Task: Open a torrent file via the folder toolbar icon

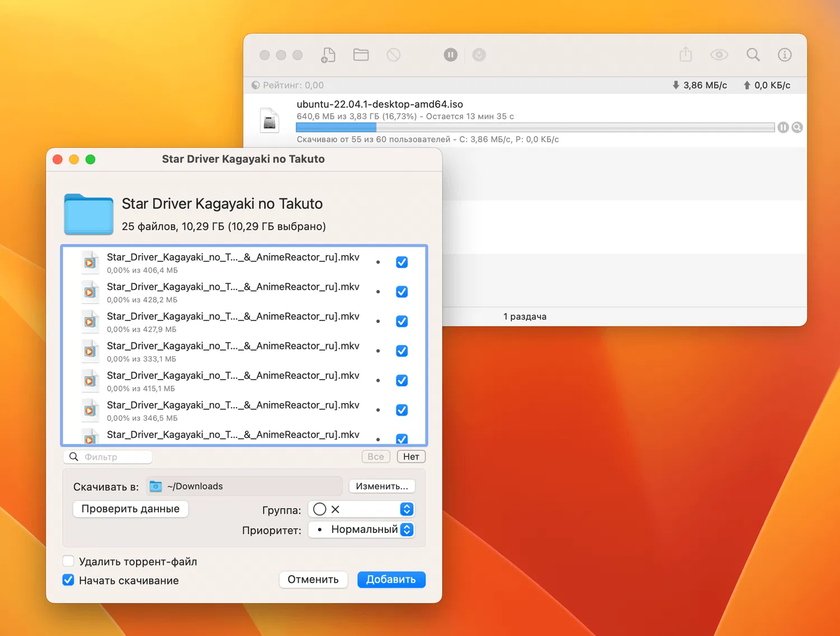Action: 361,54
